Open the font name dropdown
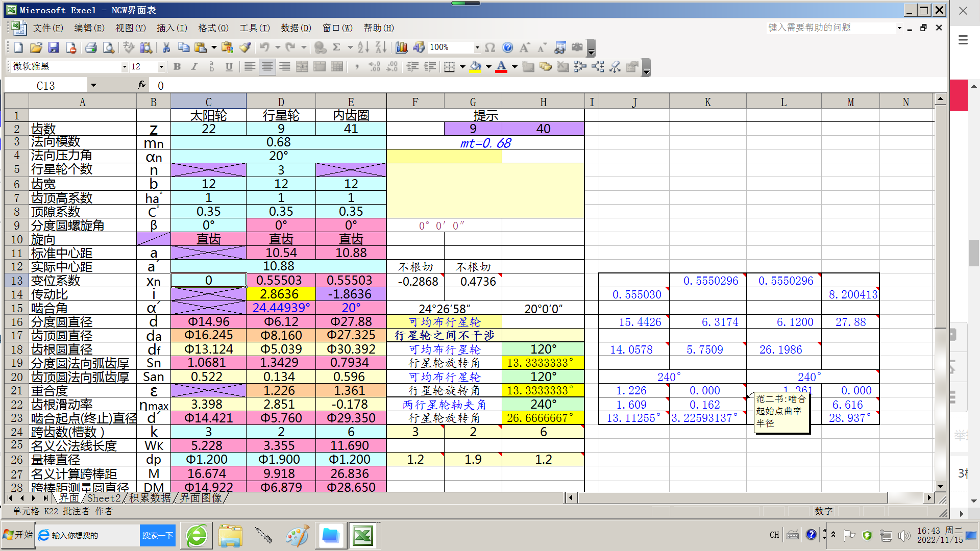Image resolution: width=980 pixels, height=551 pixels. pos(124,67)
